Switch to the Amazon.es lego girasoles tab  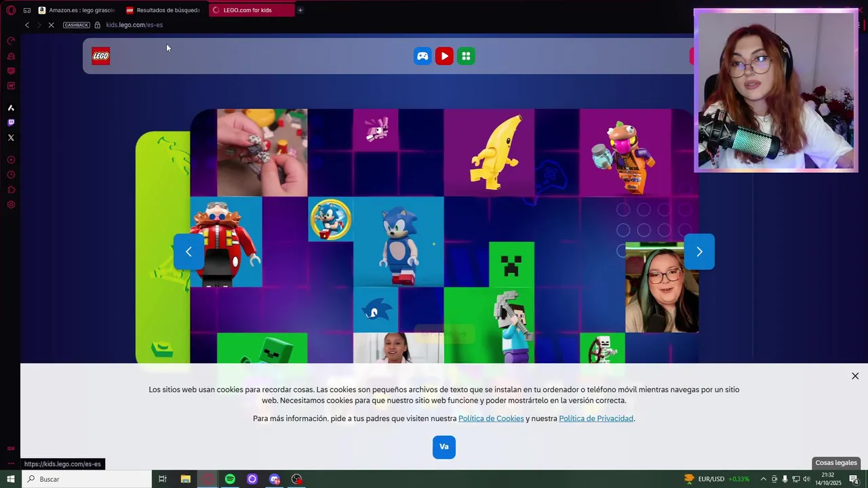[x=77, y=10]
